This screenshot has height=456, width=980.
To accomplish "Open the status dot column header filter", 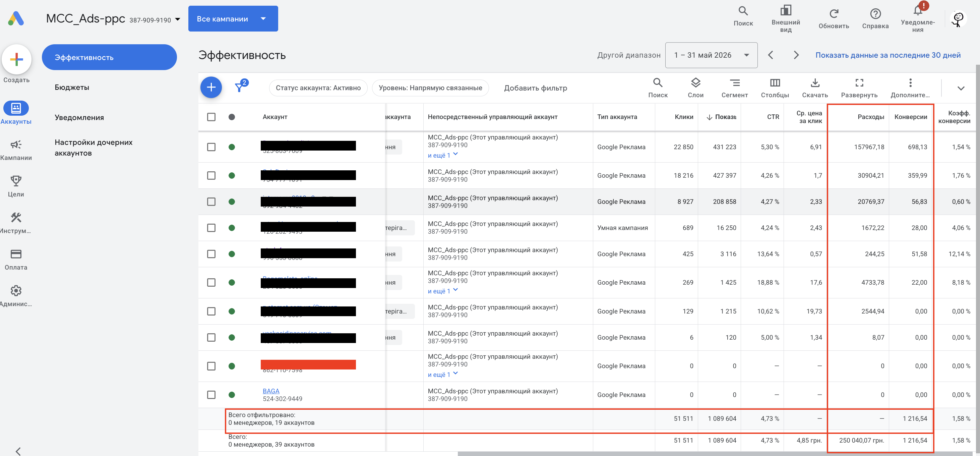I will click(x=232, y=117).
